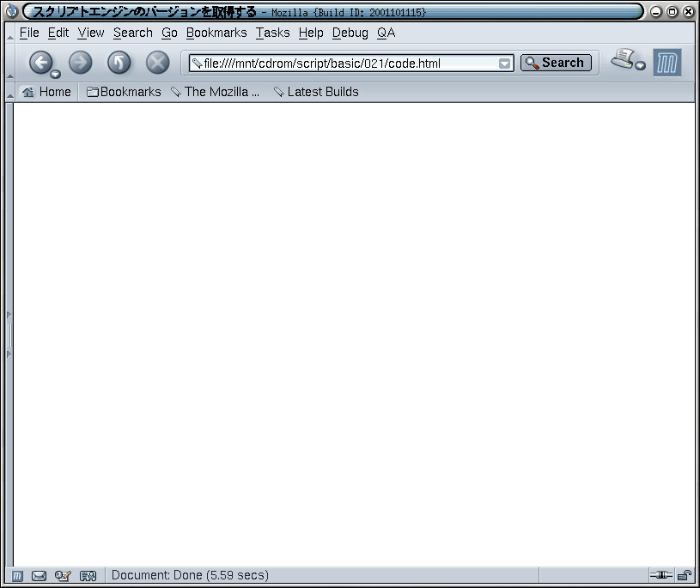
Task: Minimize the Mozilla window
Action: point(655,12)
